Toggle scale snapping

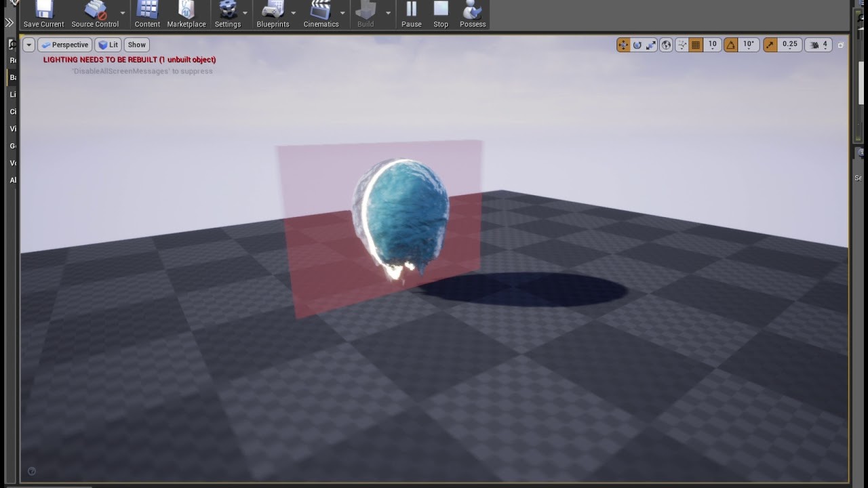tap(770, 44)
